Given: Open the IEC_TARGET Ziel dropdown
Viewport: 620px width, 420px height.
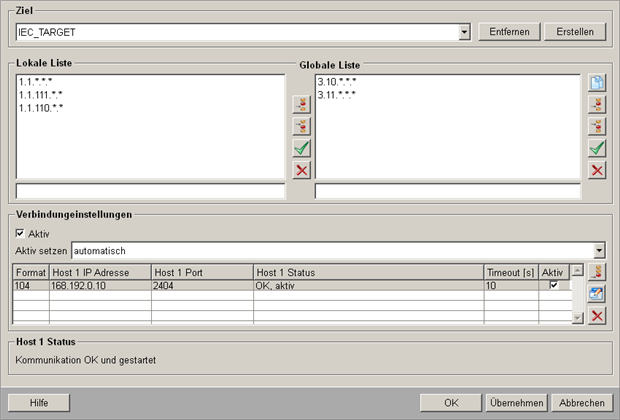Looking at the screenshot, I should pyautogui.click(x=464, y=32).
